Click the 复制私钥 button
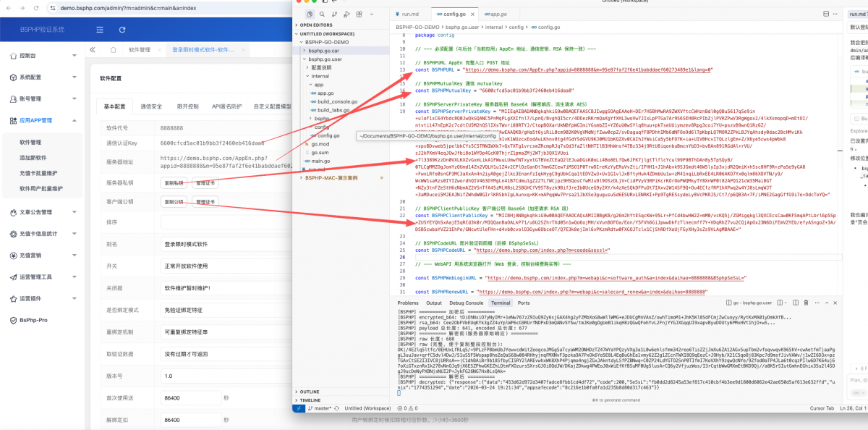Screen dimensions: 868x430 coord(173,182)
